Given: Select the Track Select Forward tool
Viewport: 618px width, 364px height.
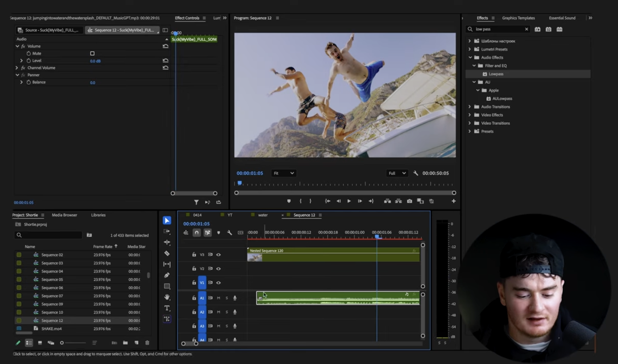Looking at the screenshot, I should [x=167, y=232].
